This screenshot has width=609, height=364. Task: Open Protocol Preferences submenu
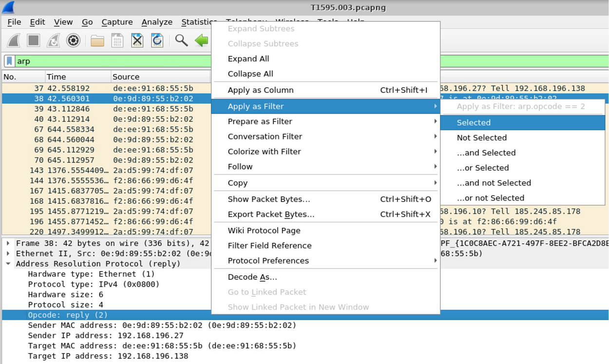pyautogui.click(x=325, y=261)
